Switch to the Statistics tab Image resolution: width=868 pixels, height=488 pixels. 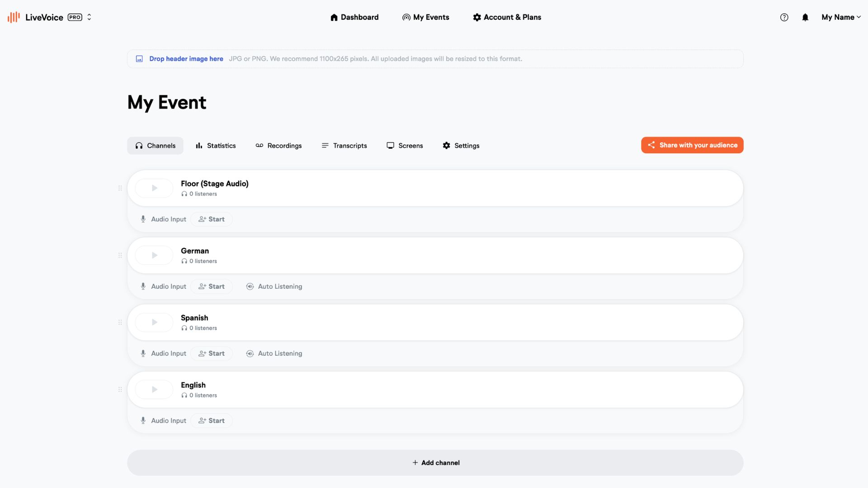[216, 145]
